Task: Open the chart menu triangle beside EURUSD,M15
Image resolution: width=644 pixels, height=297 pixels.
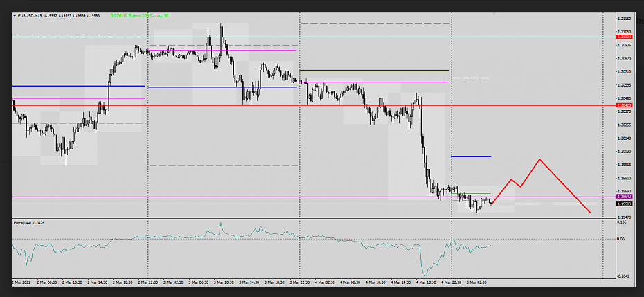Action: 15,15
